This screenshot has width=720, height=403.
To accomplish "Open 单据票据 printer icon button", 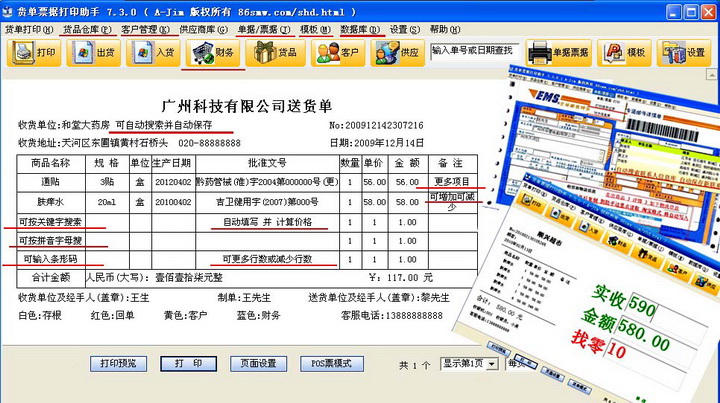I will [x=558, y=52].
